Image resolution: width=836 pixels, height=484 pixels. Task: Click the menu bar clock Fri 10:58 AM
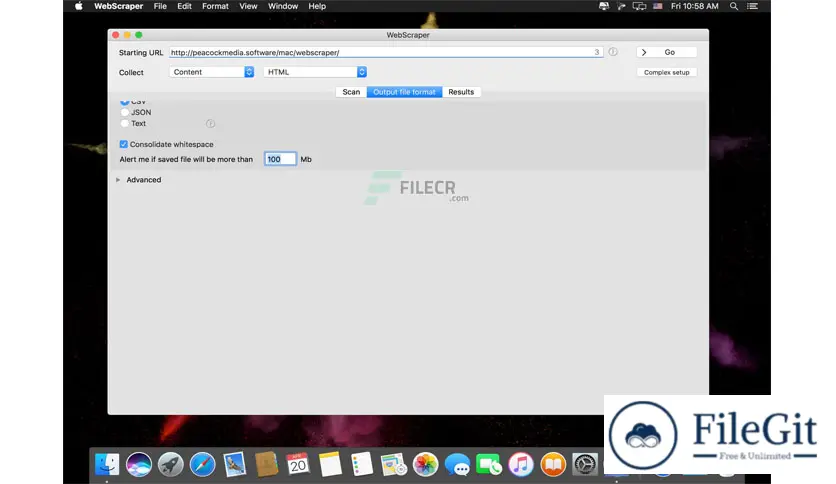[695, 6]
